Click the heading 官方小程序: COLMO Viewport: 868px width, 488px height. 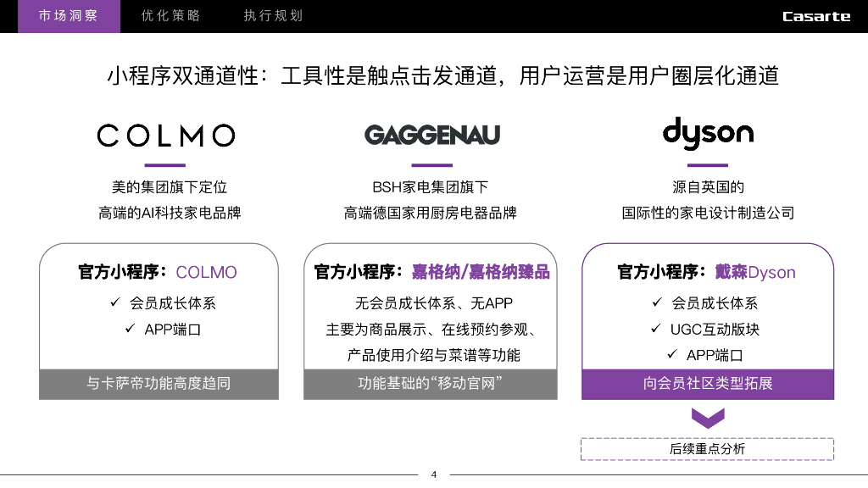[157, 272]
